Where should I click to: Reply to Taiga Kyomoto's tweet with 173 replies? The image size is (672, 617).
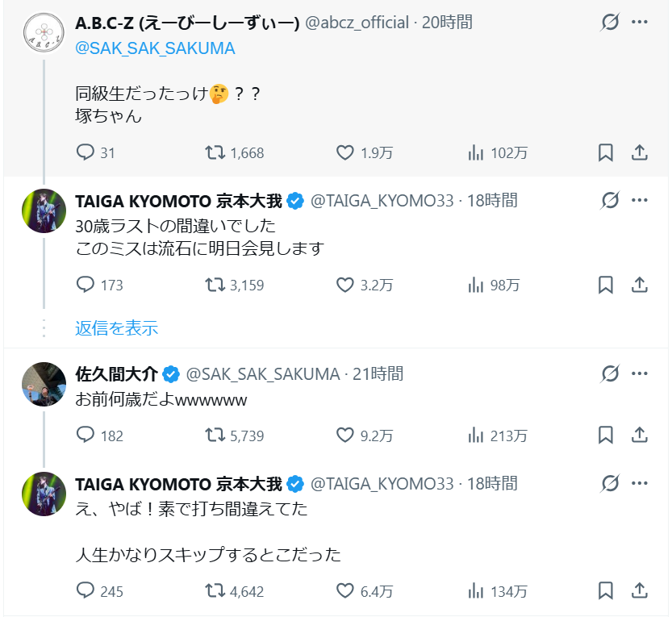coord(86,285)
